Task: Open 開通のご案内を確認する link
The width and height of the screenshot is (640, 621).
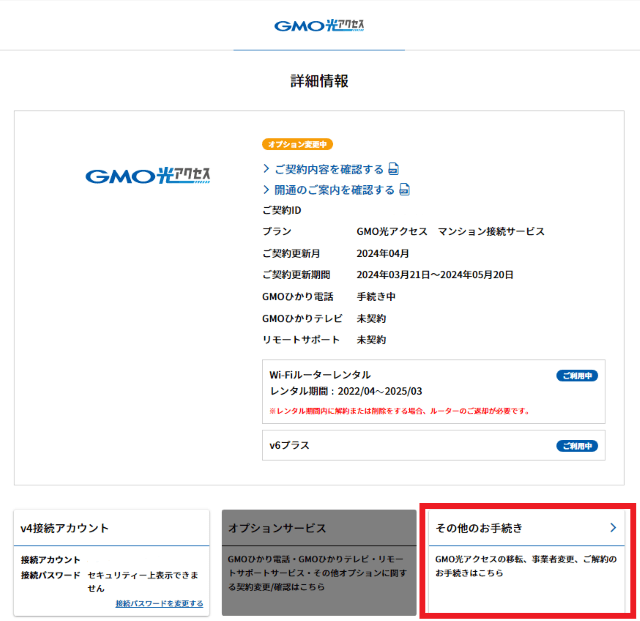Action: click(334, 190)
